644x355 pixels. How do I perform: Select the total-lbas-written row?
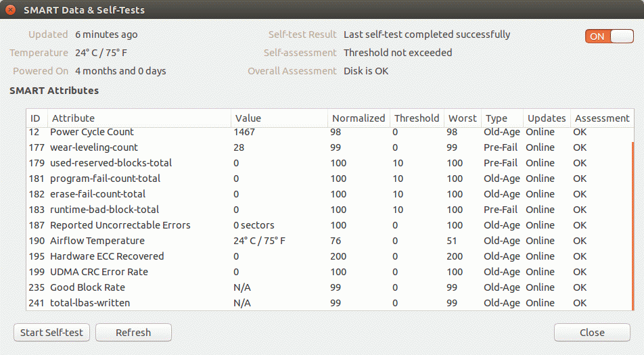[90, 303]
